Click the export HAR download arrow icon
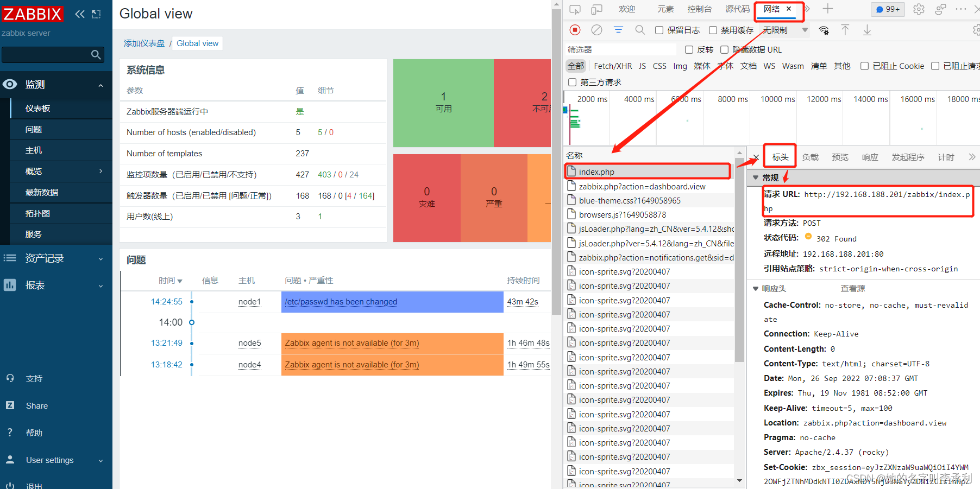 point(867,30)
